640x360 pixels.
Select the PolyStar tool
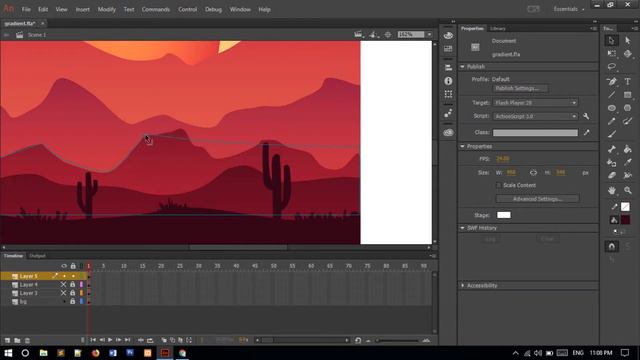tap(628, 108)
